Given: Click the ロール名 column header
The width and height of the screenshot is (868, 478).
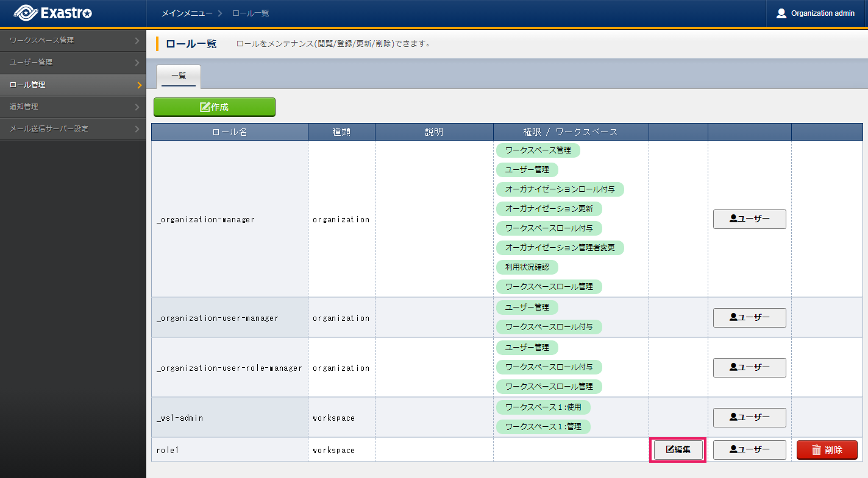Looking at the screenshot, I should (x=229, y=132).
